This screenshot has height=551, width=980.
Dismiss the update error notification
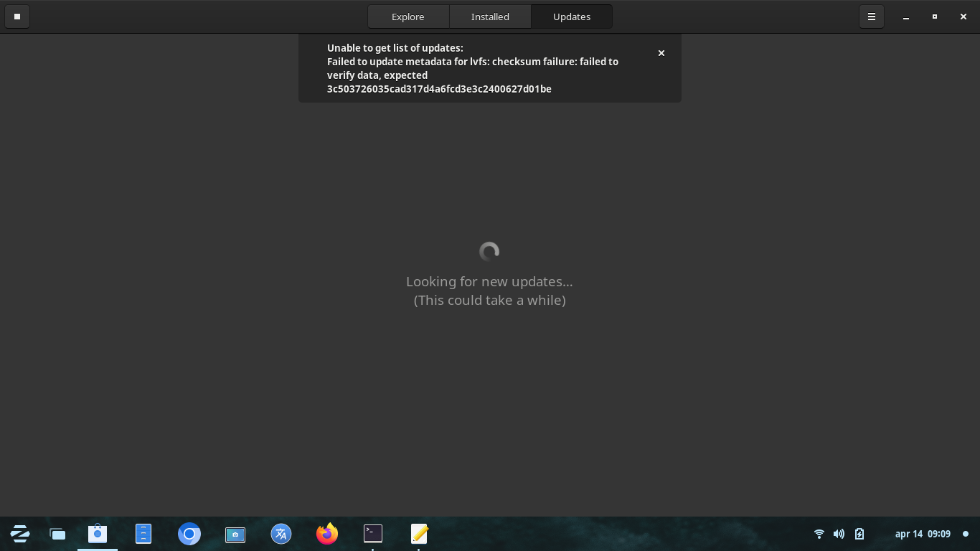pos(661,53)
